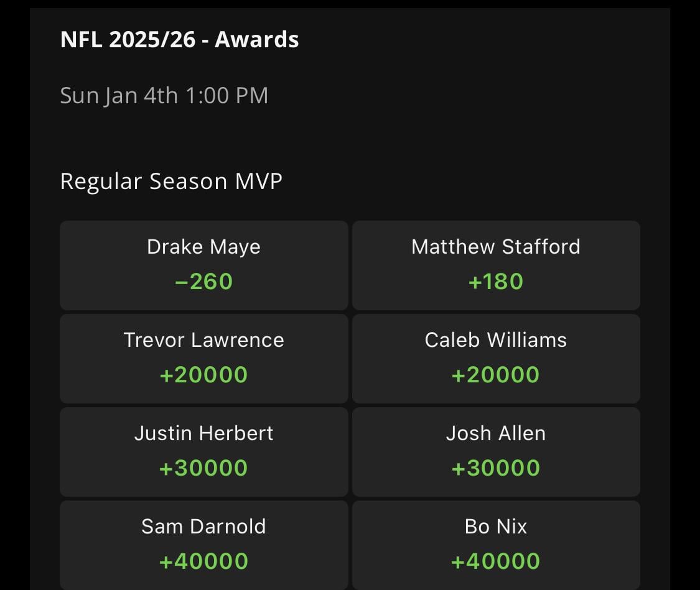
Task: Tap Josh Allen's +30000 price
Action: 496,468
